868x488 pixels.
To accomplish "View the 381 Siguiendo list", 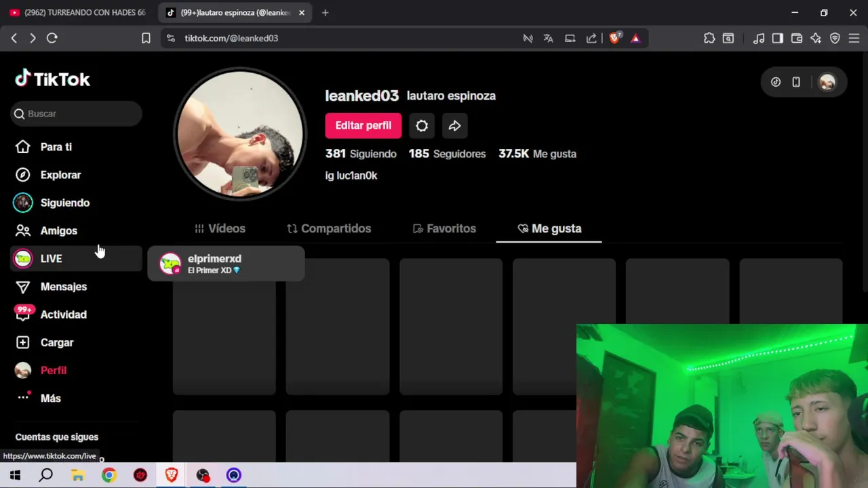I will point(361,154).
